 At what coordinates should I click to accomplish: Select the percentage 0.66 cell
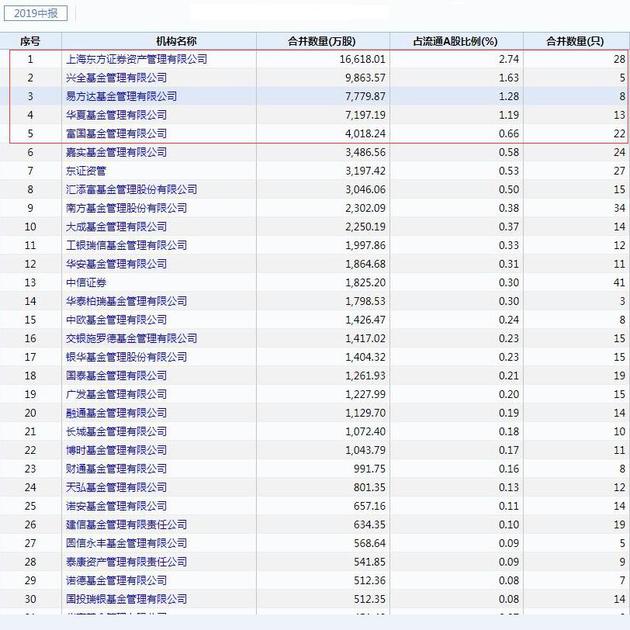point(509,133)
